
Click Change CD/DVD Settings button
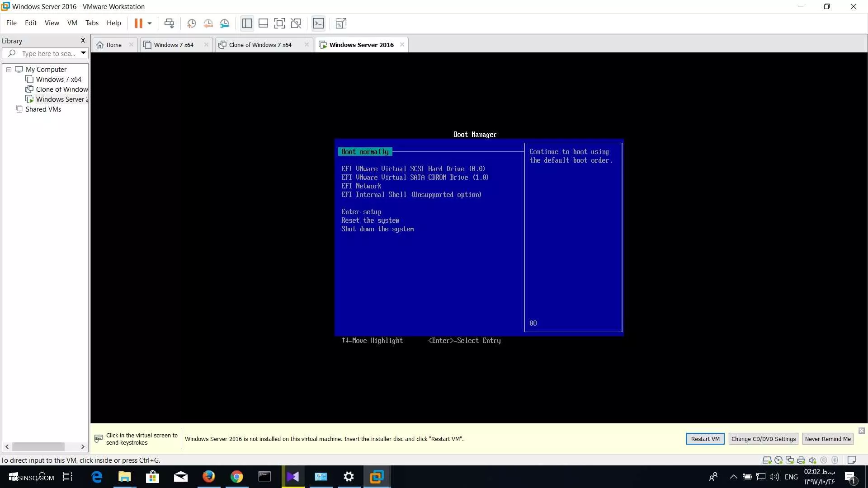763,439
